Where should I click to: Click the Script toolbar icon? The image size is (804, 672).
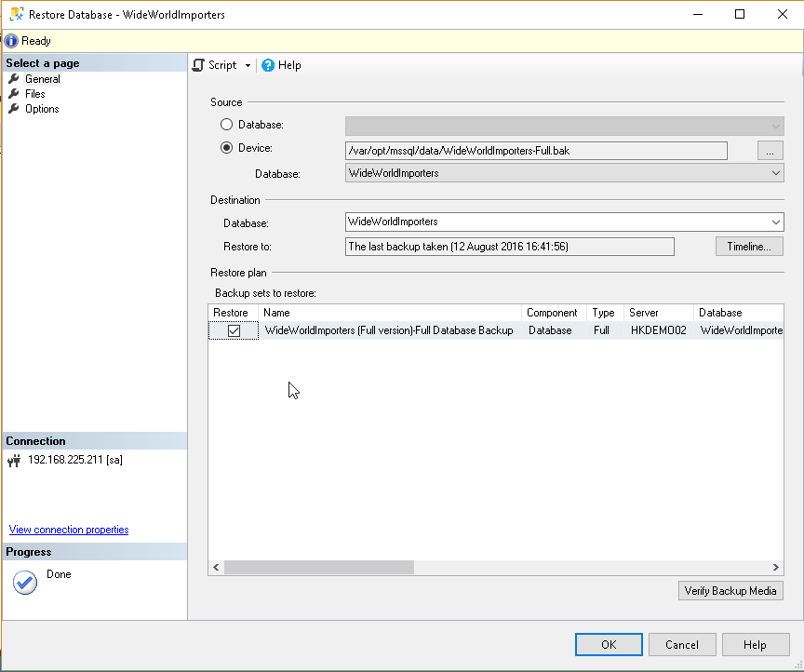pyautogui.click(x=198, y=65)
